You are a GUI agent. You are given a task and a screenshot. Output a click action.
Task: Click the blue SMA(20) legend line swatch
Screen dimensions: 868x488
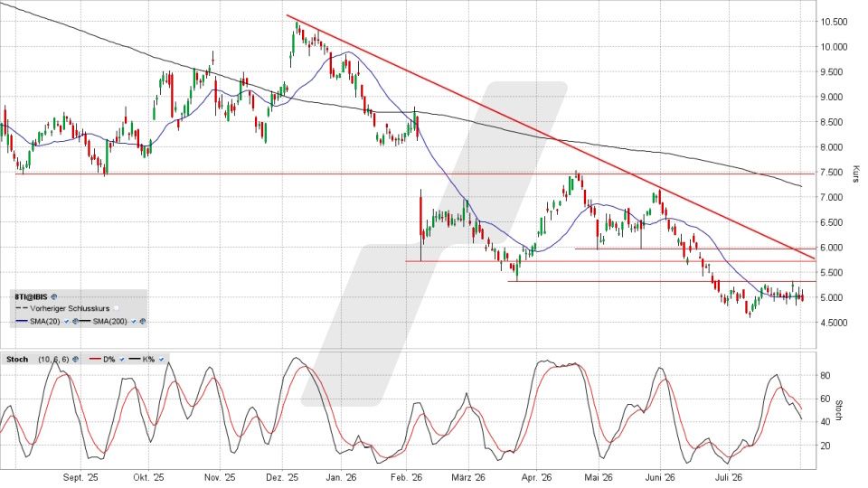click(22, 321)
